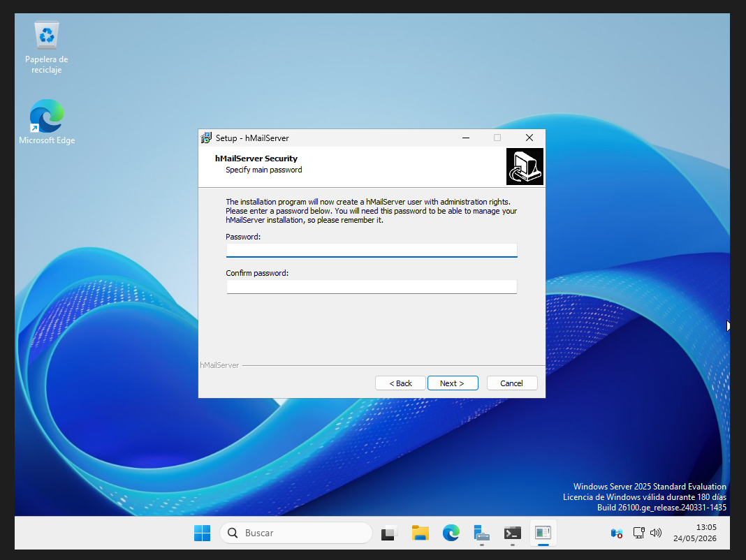Cancel the hMailServer setup
This screenshot has width=746, height=560.
(512, 383)
